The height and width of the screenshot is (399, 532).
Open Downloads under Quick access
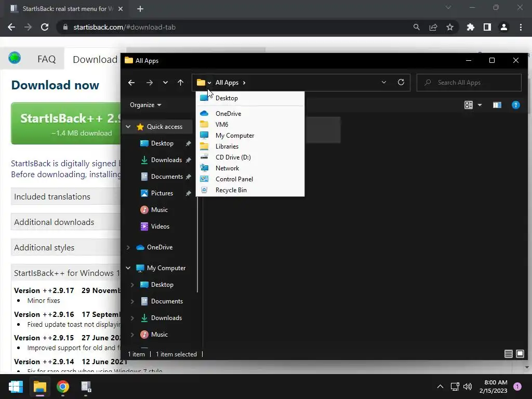(166, 160)
